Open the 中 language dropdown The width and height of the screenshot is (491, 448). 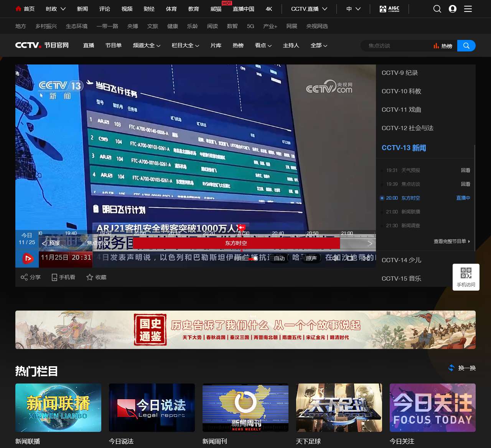(x=353, y=9)
